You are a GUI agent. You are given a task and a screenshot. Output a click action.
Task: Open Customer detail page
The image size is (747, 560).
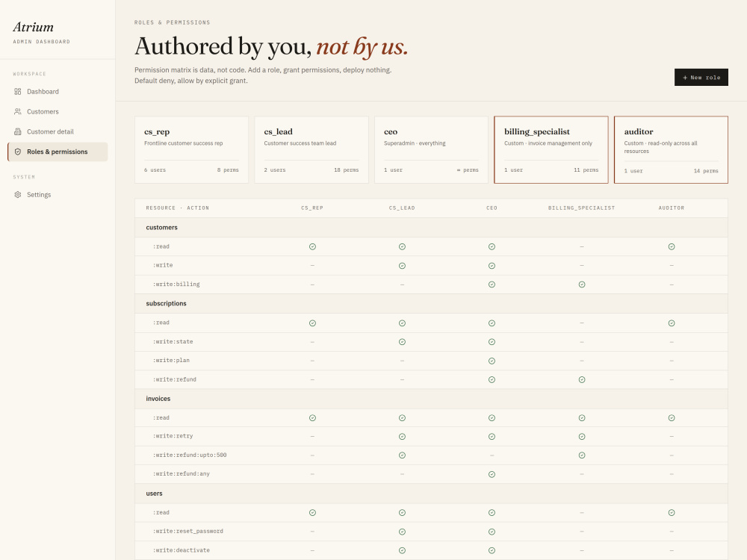tap(58, 131)
